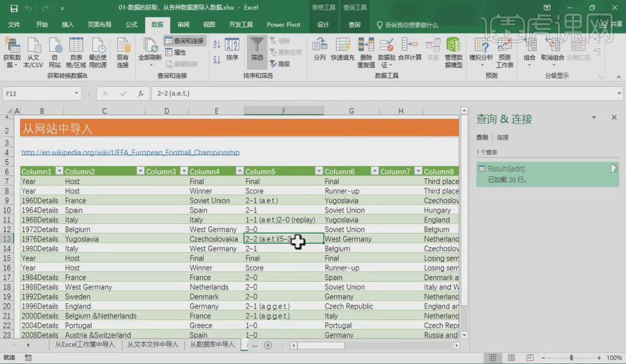Click Advanced filter (高级) option
This screenshot has width=626, height=364.
pyautogui.click(x=280, y=64)
